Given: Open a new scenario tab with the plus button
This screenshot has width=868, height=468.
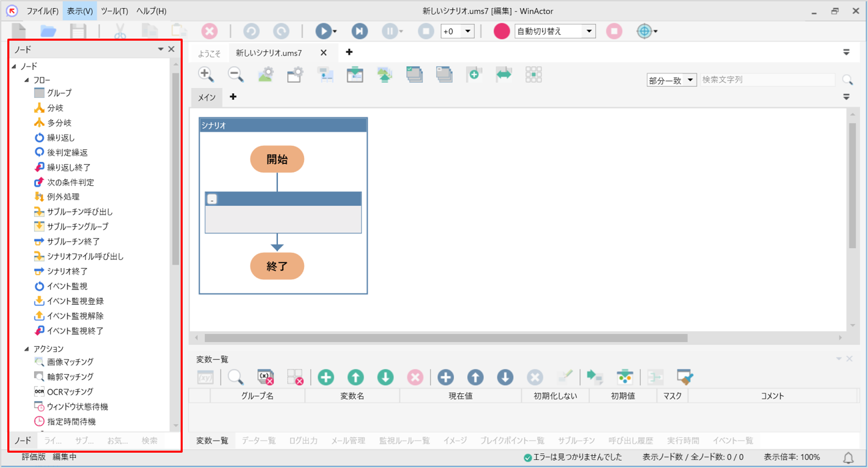Looking at the screenshot, I should point(349,52).
